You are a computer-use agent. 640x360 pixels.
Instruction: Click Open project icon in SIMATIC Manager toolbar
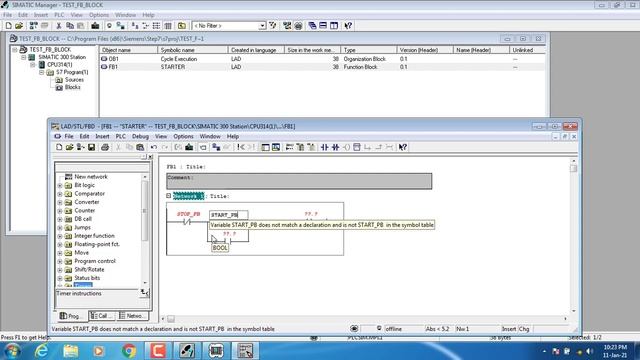(x=19, y=26)
